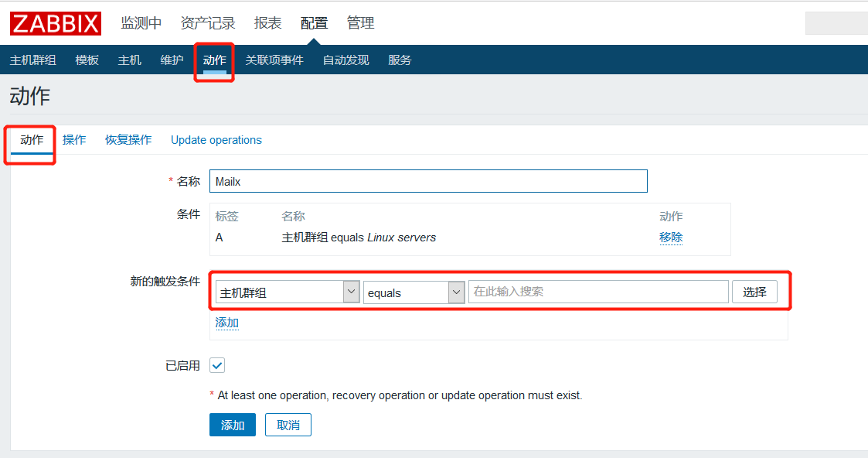Switch to the Update operations tab
This screenshot has width=868, height=458.
pos(216,140)
